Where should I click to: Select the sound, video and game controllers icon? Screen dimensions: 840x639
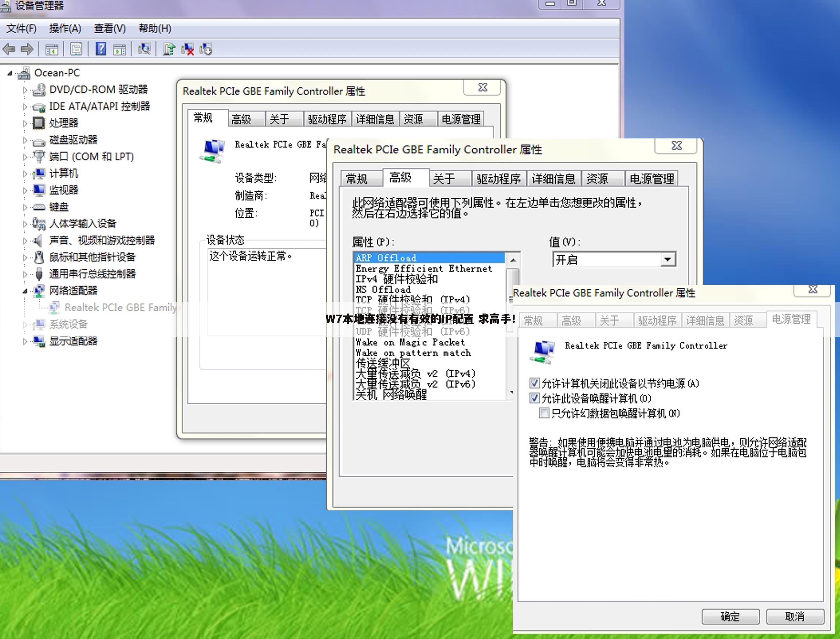point(38,240)
